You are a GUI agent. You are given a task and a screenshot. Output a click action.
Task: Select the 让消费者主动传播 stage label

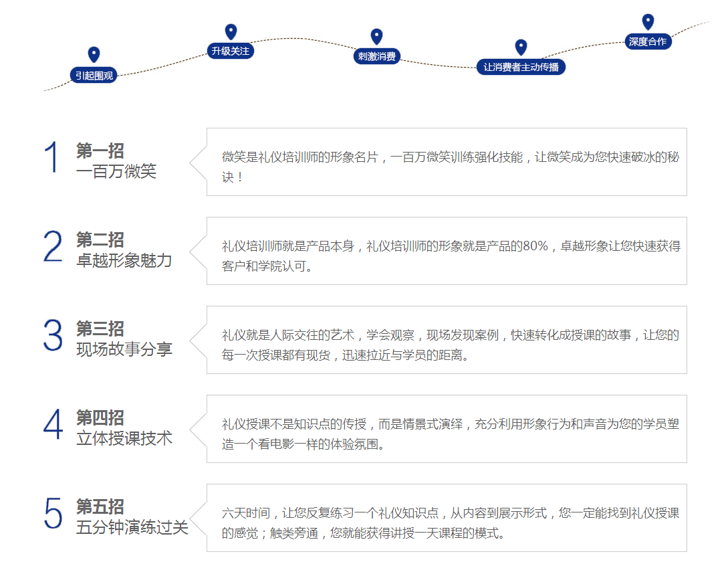click(x=521, y=67)
